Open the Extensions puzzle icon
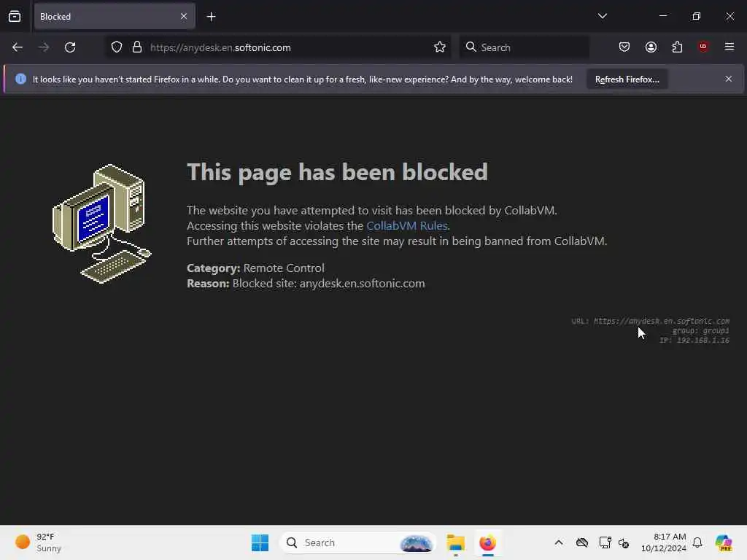 pos(678,47)
